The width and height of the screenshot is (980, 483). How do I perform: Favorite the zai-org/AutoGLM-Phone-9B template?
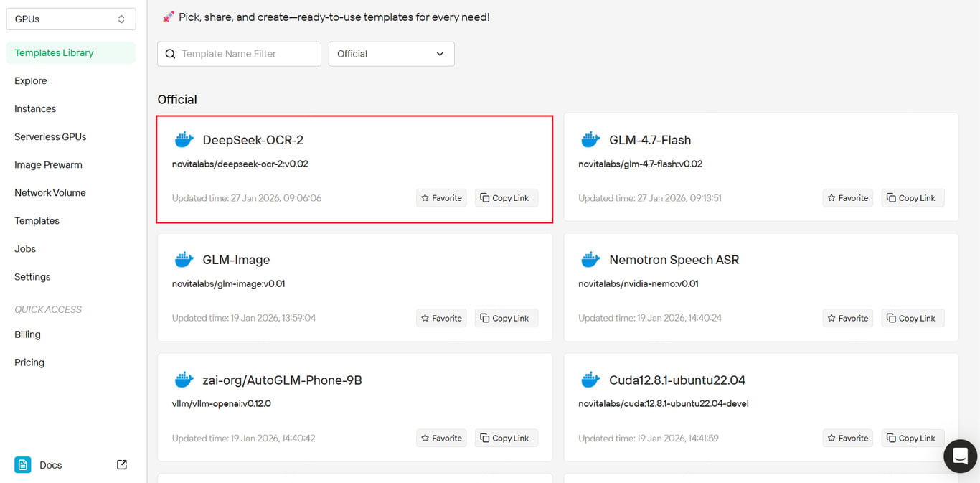tap(441, 438)
